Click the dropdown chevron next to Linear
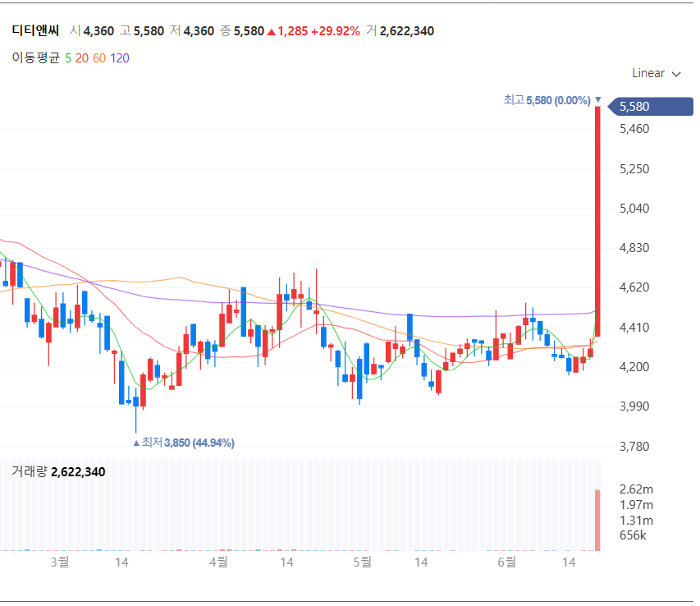The width and height of the screenshot is (700, 606). click(x=676, y=74)
